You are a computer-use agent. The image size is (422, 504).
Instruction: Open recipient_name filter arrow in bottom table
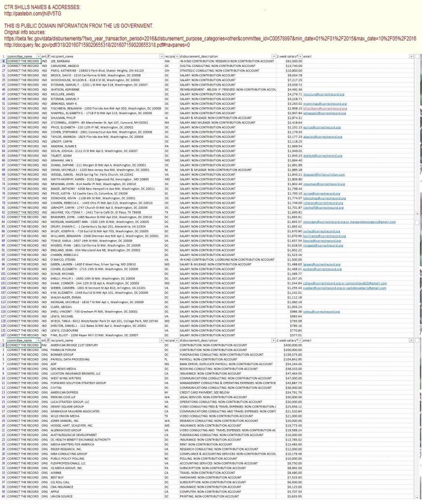[x=161, y=341]
